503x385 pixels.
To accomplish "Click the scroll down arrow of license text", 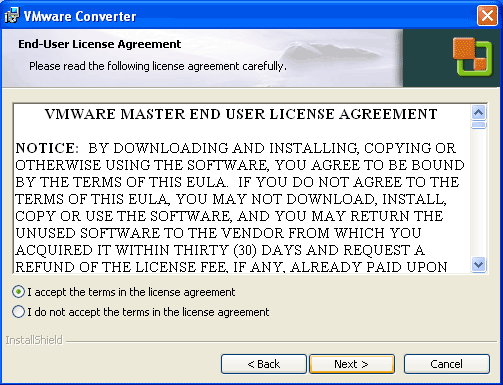I will [479, 265].
